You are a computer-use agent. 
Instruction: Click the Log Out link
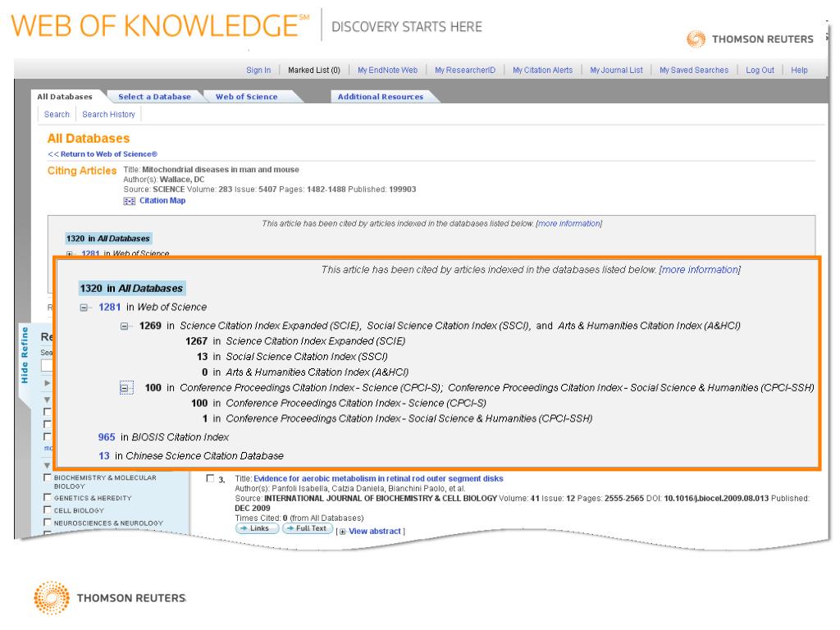pyautogui.click(x=760, y=71)
